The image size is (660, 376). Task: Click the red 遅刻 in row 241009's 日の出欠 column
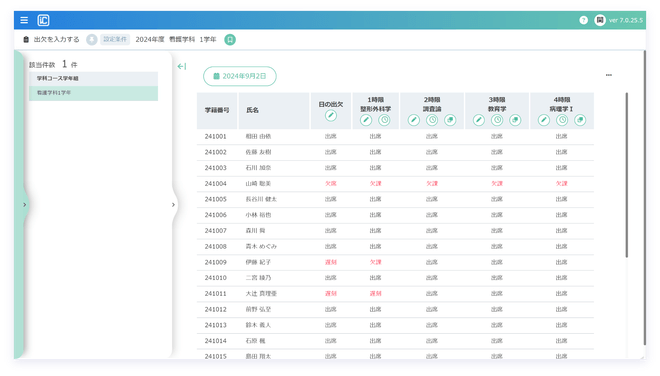tap(331, 262)
